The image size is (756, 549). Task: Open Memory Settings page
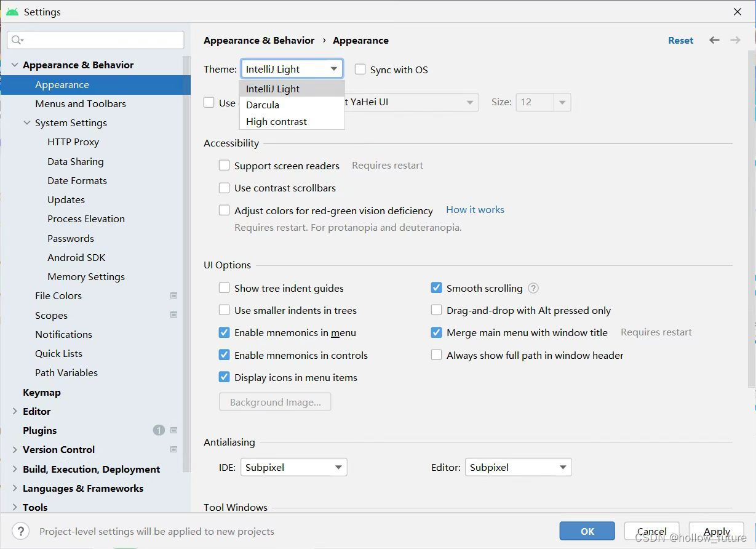pos(86,276)
